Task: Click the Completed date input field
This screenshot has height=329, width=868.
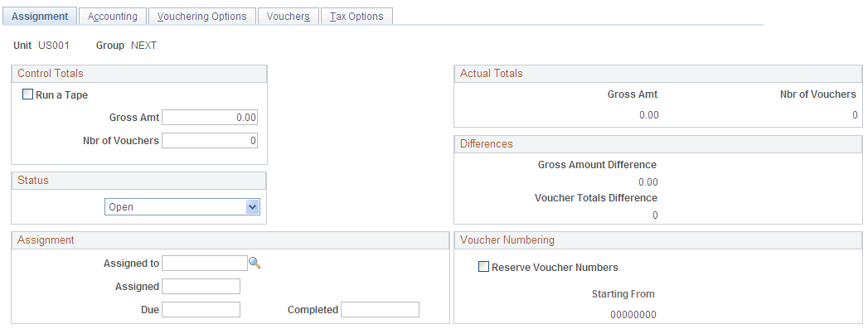Action: coord(381,310)
